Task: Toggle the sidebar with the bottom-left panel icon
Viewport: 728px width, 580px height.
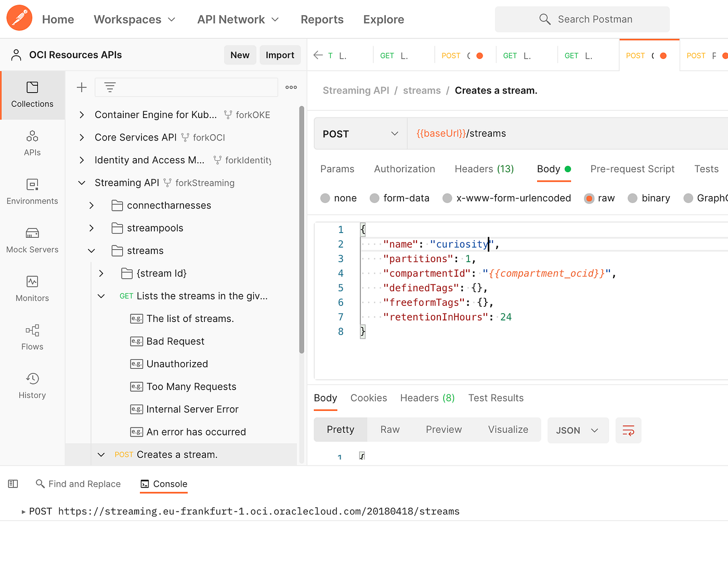Action: 13,484
